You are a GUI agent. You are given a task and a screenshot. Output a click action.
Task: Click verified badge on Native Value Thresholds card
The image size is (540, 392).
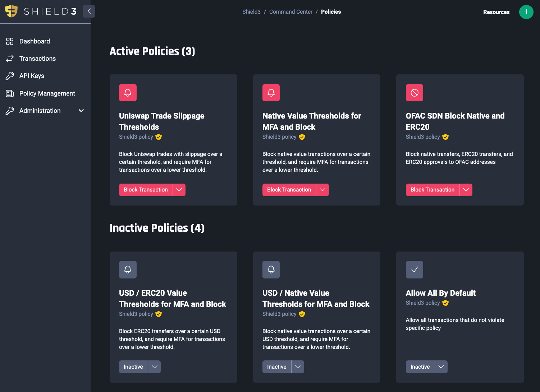pyautogui.click(x=302, y=137)
